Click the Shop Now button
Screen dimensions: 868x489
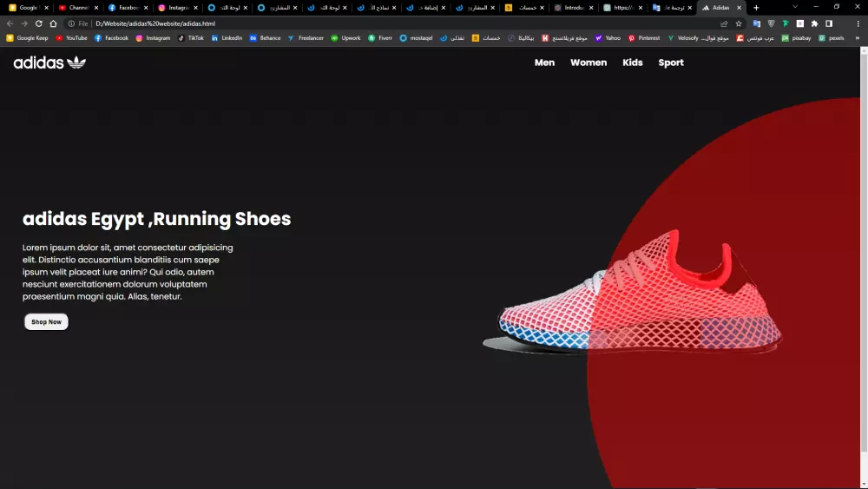coord(47,321)
